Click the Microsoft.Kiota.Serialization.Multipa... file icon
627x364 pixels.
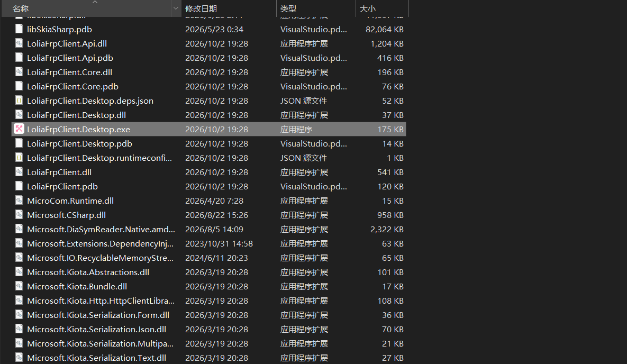(19, 343)
